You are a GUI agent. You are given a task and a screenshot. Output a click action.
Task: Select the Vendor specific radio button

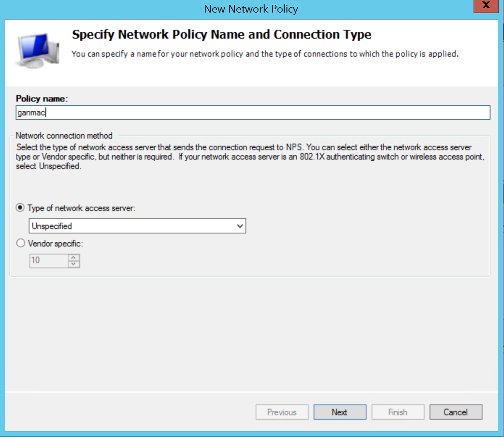click(x=21, y=243)
